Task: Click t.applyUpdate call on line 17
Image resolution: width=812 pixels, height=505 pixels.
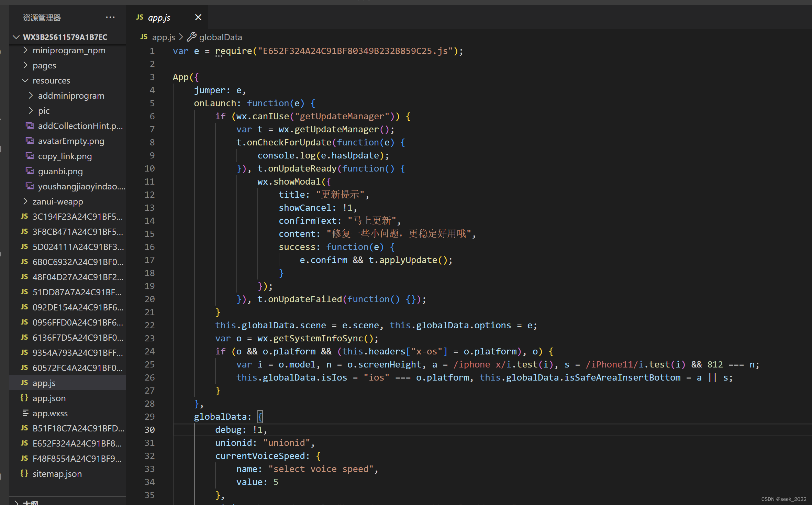Action: [x=403, y=260]
